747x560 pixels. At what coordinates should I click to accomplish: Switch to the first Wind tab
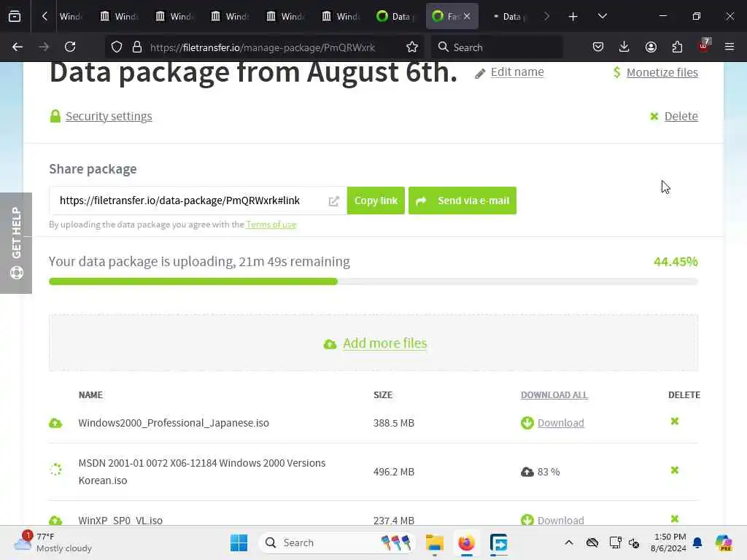71,17
